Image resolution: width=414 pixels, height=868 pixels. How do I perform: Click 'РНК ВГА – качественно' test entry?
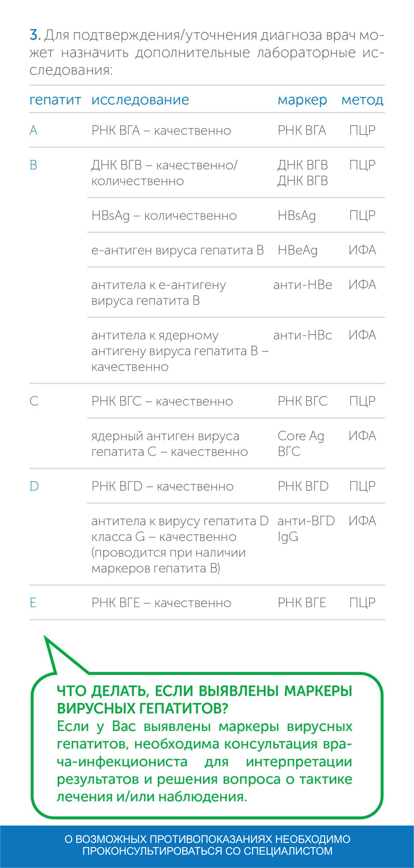point(161,130)
